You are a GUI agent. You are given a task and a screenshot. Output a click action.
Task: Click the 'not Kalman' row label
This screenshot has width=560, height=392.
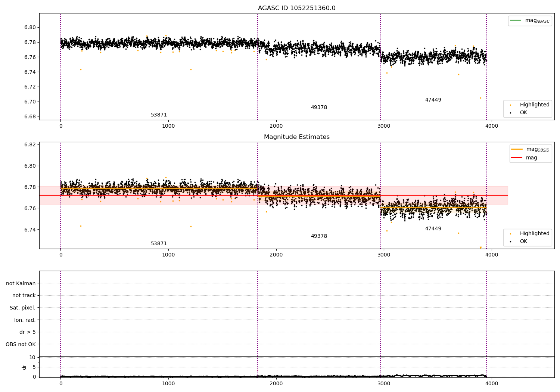[x=21, y=283]
